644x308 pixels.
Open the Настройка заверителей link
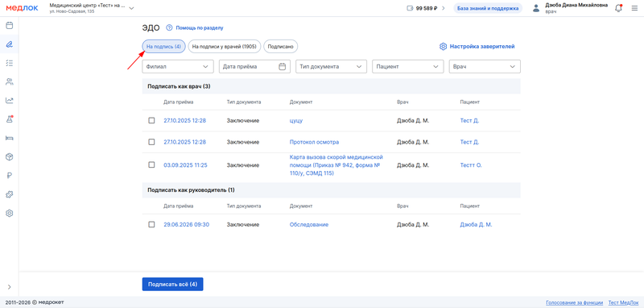(x=477, y=47)
